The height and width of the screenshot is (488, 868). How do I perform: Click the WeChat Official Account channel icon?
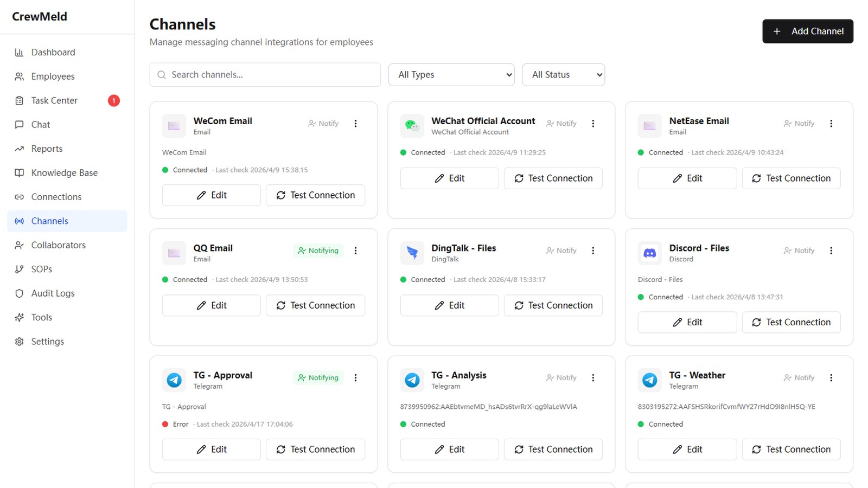[x=412, y=126]
